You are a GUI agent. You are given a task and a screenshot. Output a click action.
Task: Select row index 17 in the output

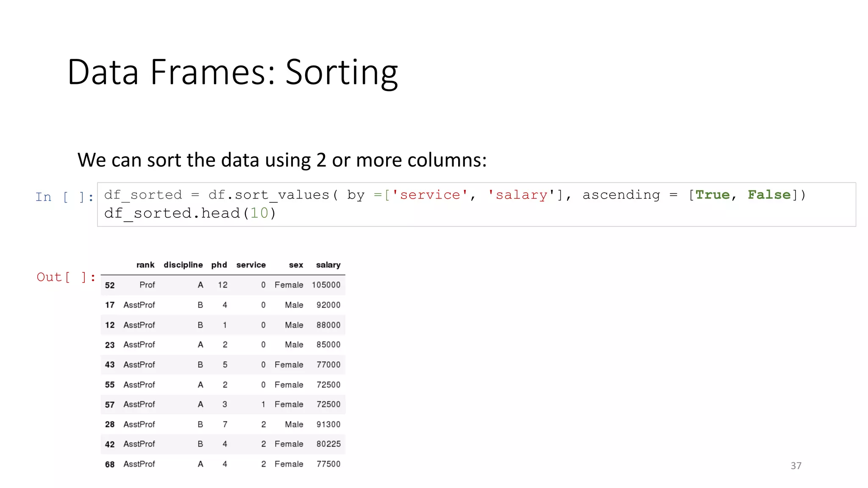coord(110,305)
